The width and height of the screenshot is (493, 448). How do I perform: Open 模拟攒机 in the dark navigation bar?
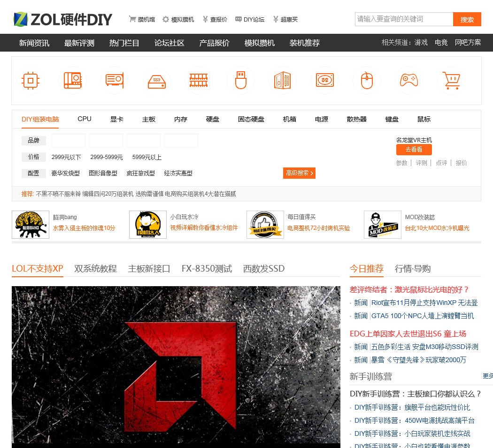coord(259,43)
